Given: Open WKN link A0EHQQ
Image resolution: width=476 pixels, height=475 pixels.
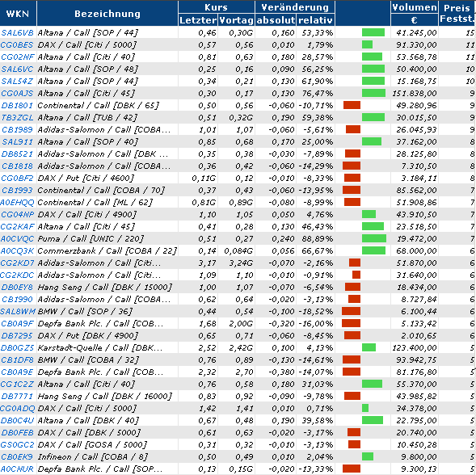Looking at the screenshot, I should (x=17, y=203).
